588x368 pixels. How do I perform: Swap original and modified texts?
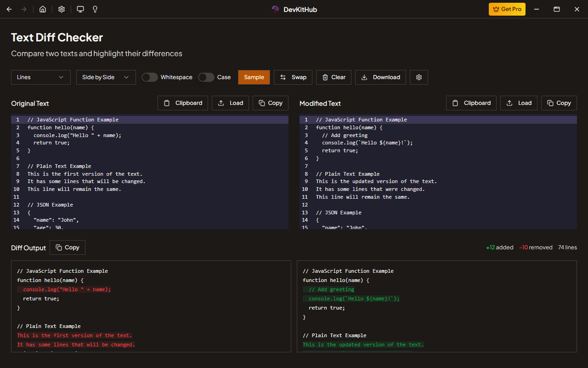(293, 77)
